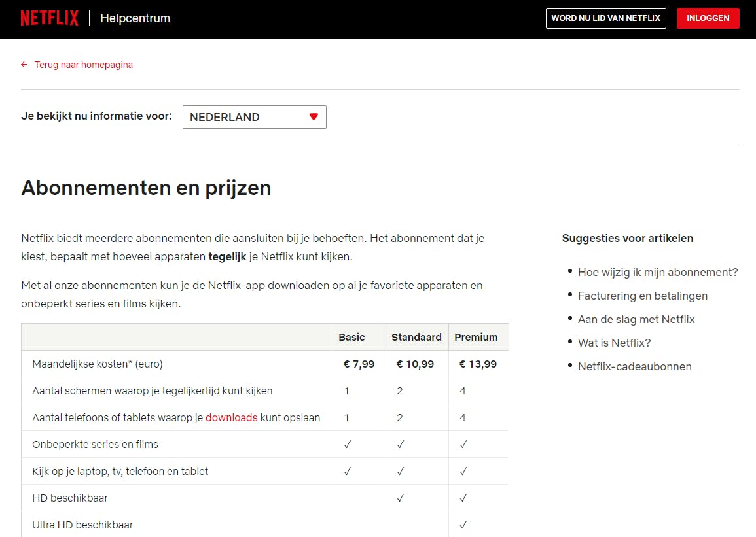The width and height of the screenshot is (756, 537).
Task: Click 'Kijk op je laptop, tv, telefoon en tablet' label
Action: 120,472
